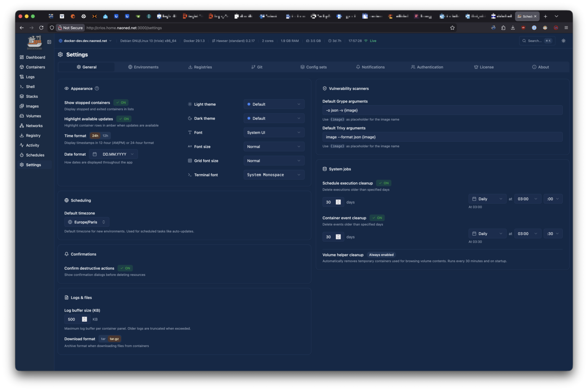Open the Shell page in sidebar
This screenshot has height=391, width=588.
(x=30, y=87)
